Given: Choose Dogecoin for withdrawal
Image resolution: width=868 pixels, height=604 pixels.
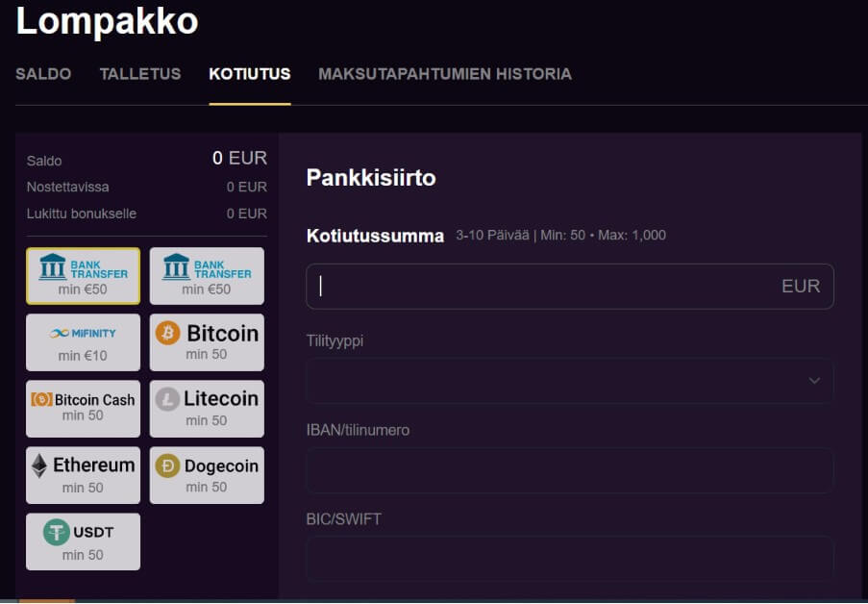Looking at the screenshot, I should tap(207, 474).
